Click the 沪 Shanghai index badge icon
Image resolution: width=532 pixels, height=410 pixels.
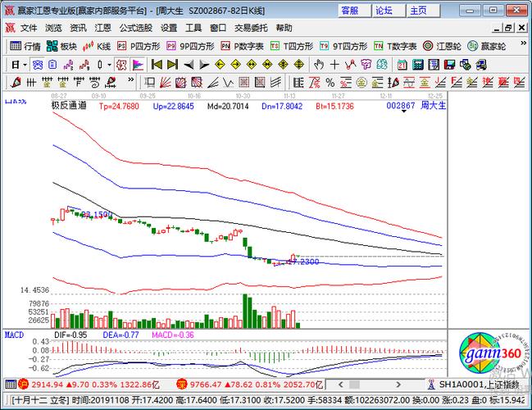point(24,385)
